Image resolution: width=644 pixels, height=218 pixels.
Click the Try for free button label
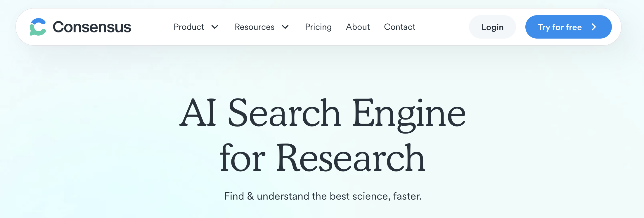[560, 27]
